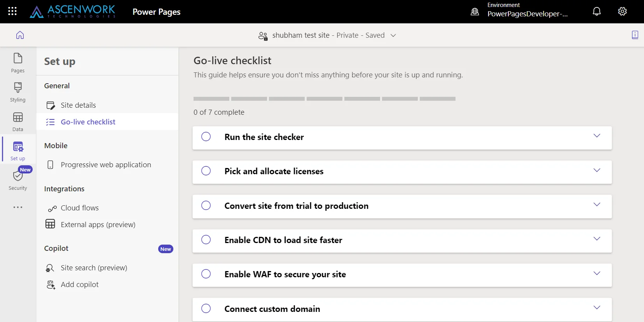Image resolution: width=644 pixels, height=322 pixels.
Task: Click the Power Pages title link
Action: [156, 12]
